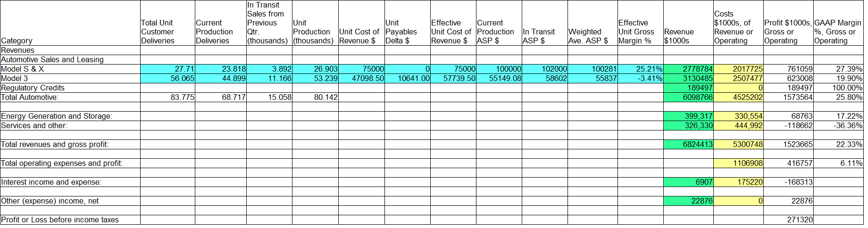
Task: Click unit production value 53.239
Action: 315,79
